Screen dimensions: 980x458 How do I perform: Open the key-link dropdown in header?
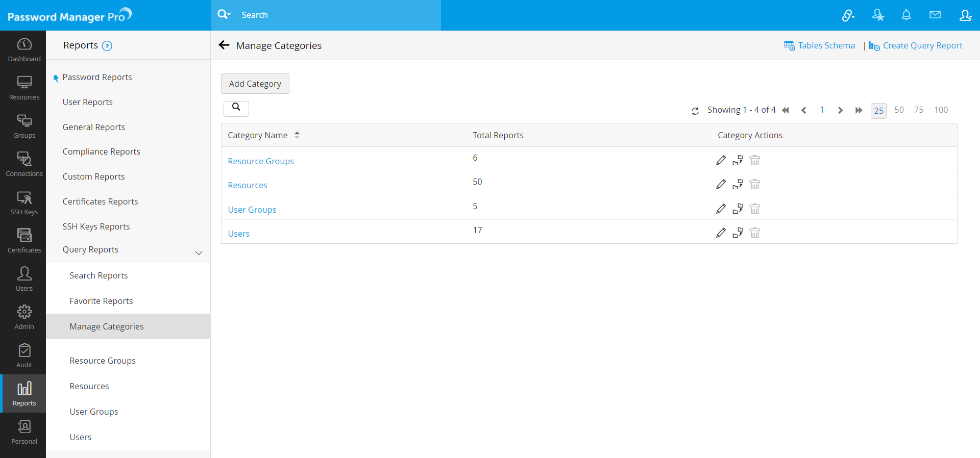848,15
